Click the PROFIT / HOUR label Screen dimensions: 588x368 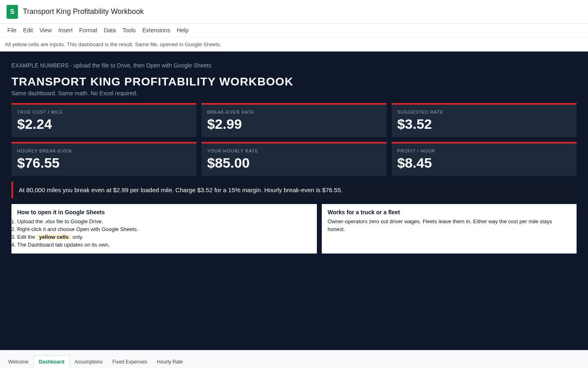tap(416, 151)
